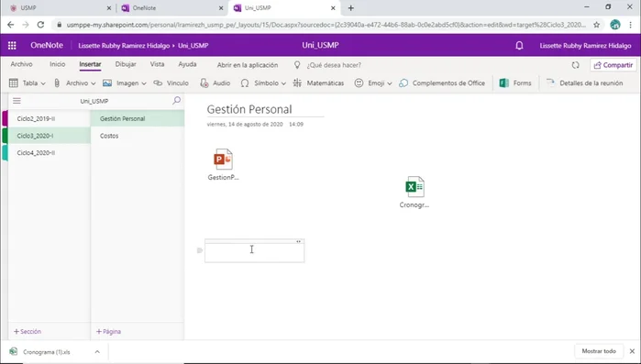Open the Matemáticas tool
Viewport: 641px width, 364px height.
coord(318,83)
